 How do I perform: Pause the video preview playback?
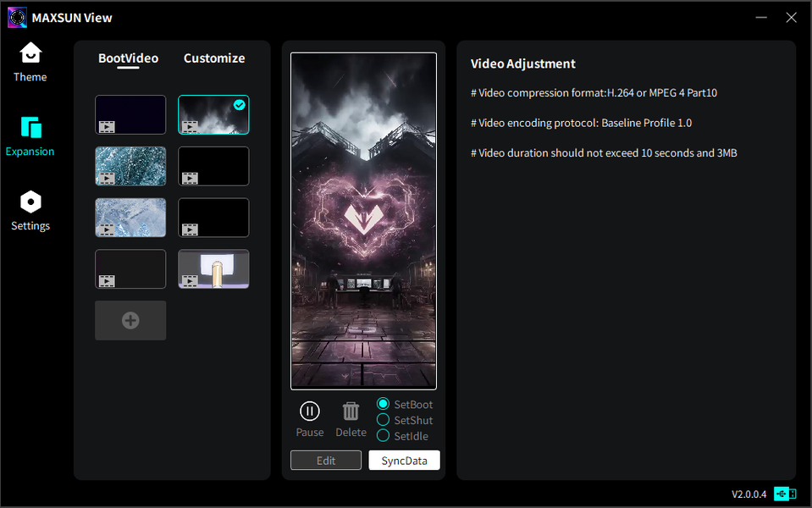(310, 419)
